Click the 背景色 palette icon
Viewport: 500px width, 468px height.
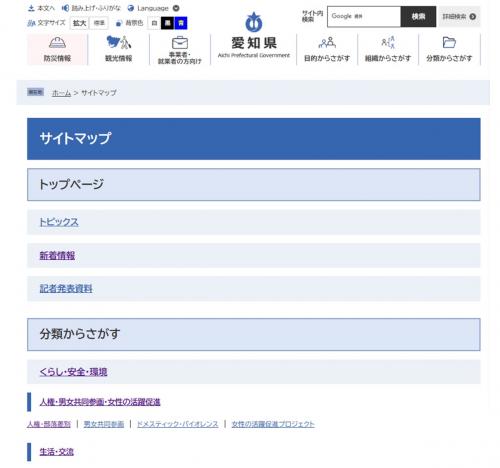point(119,23)
